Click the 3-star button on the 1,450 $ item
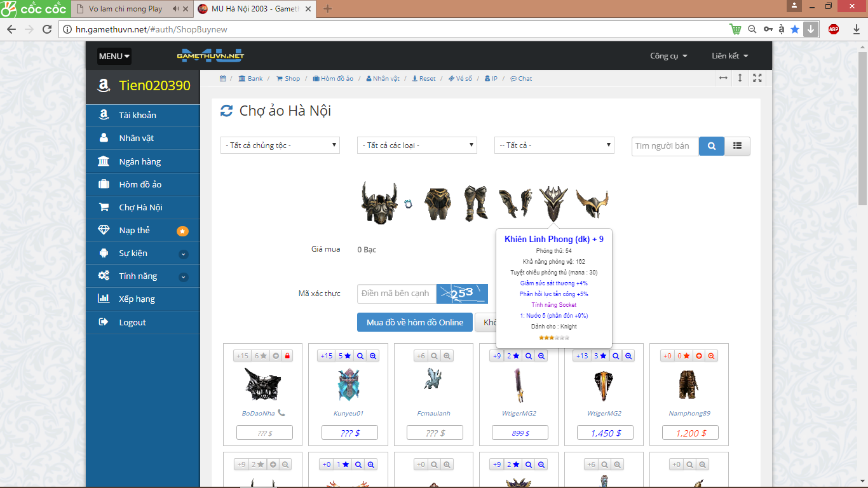This screenshot has height=488, width=868. [600, 356]
